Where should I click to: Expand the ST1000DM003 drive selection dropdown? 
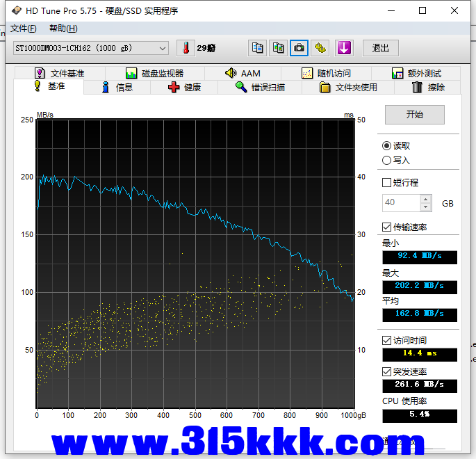click(x=163, y=48)
